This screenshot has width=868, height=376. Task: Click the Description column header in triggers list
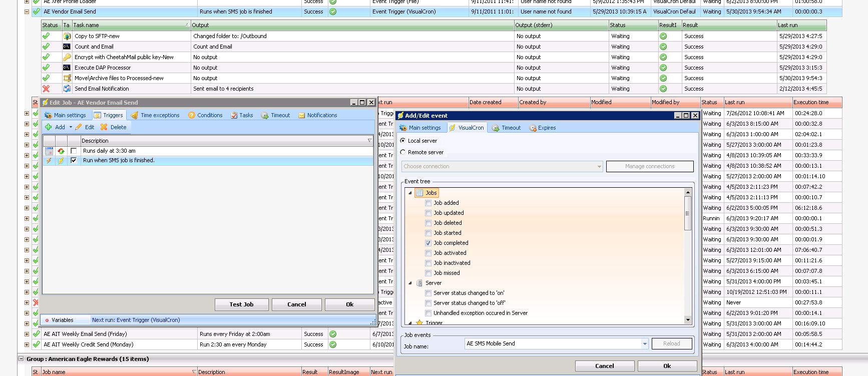pos(227,141)
